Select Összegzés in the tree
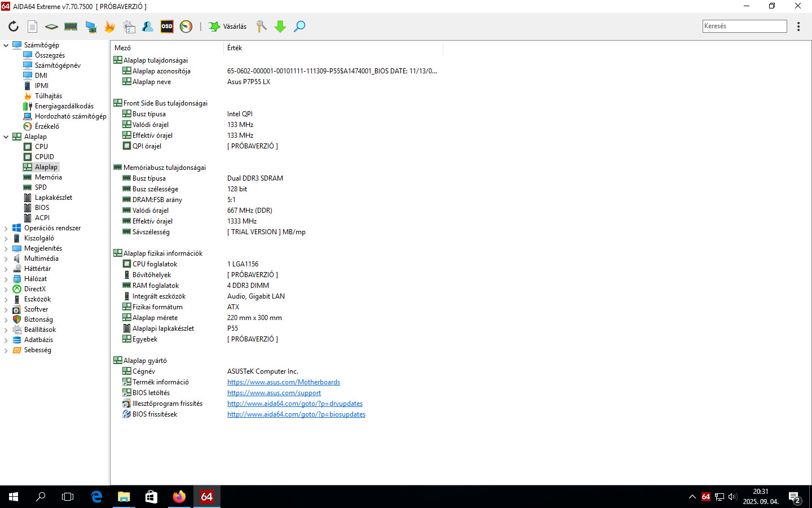 click(x=50, y=55)
